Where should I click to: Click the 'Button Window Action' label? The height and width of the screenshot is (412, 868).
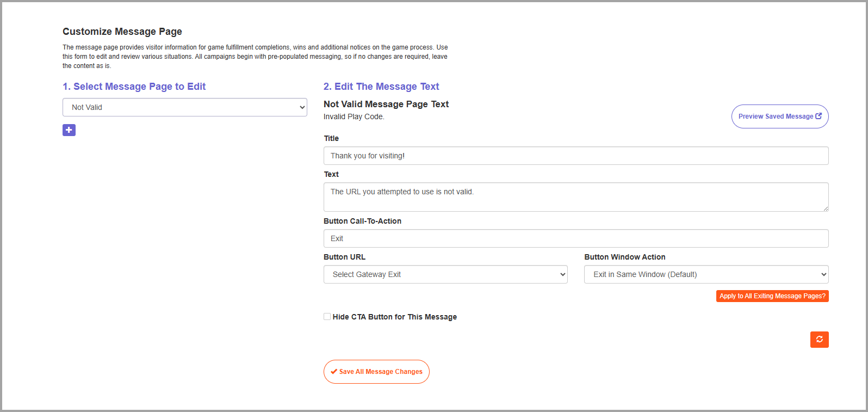click(x=625, y=257)
